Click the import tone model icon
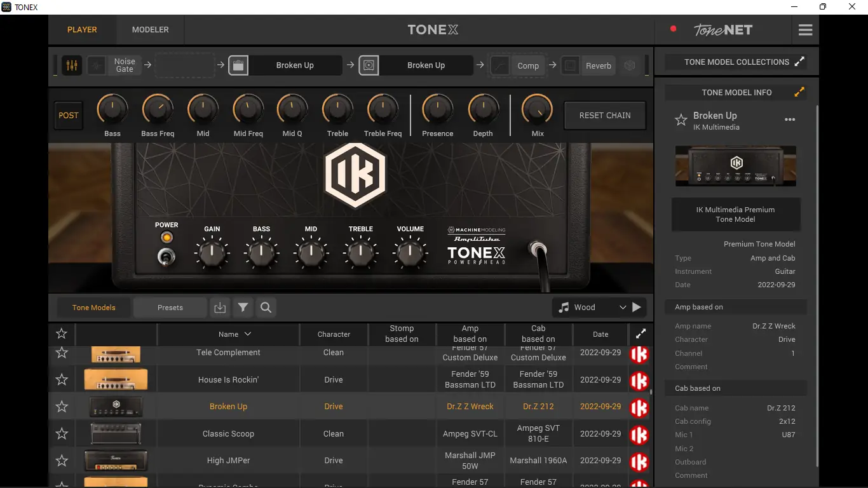The image size is (868, 488). coord(220,308)
